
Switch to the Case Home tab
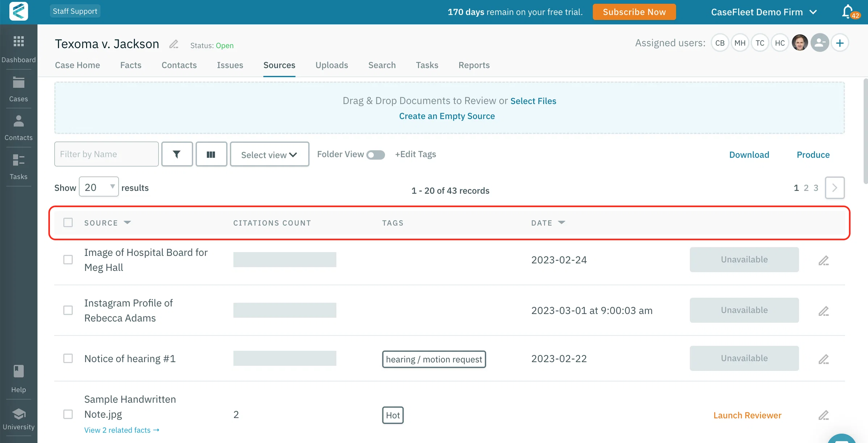77,65
